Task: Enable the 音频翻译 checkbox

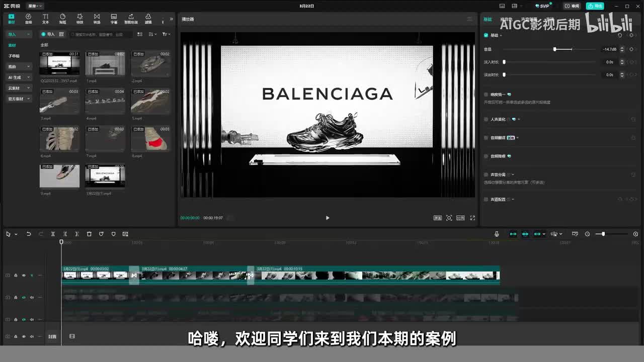Action: pos(486,138)
